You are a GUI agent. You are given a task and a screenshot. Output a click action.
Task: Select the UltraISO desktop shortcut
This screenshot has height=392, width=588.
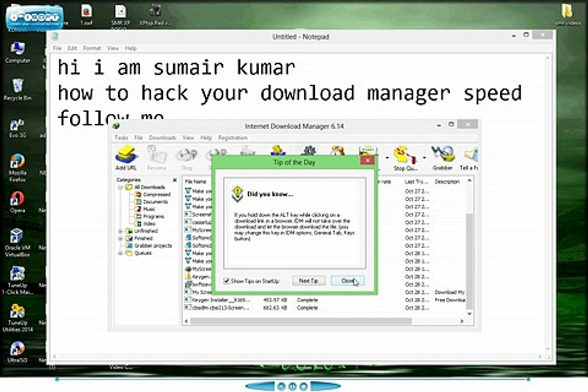click(x=17, y=352)
